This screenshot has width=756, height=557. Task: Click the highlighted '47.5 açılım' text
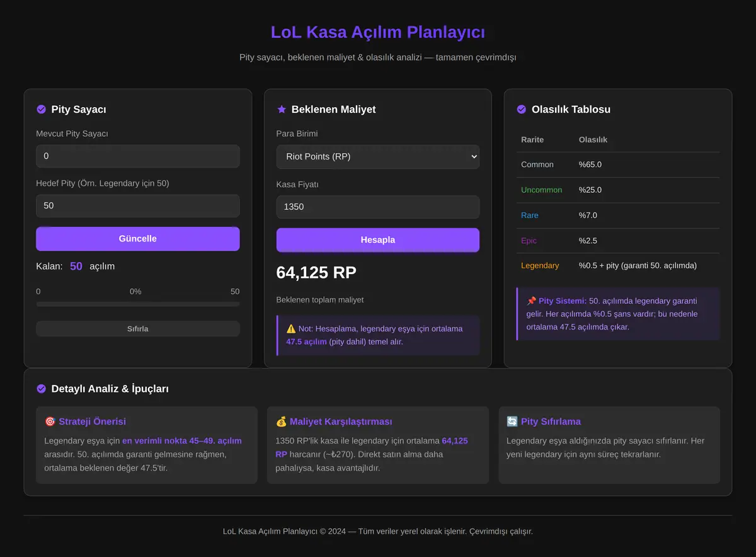pos(307,342)
